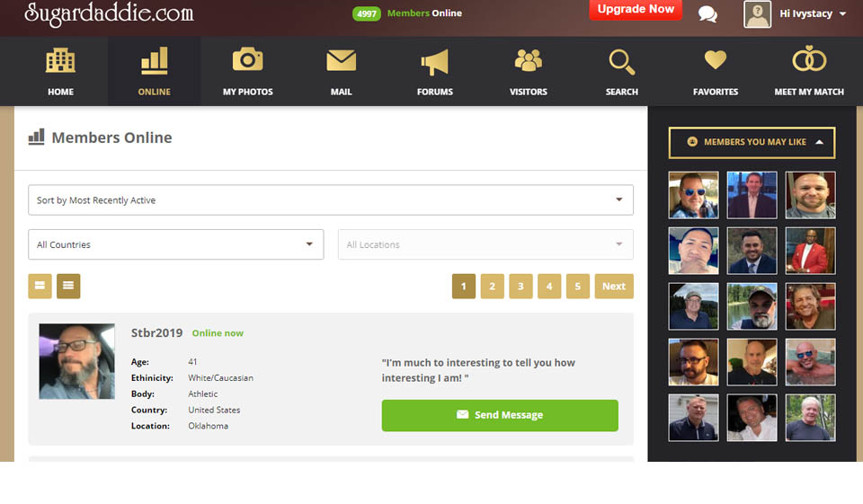Open Stbr2019 profile photo

pos(76,361)
